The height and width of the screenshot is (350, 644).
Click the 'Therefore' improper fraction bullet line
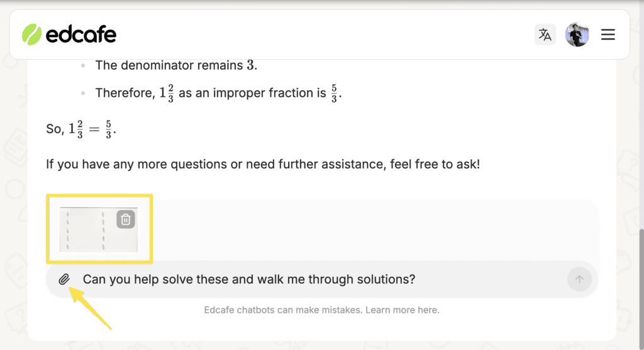(218, 93)
